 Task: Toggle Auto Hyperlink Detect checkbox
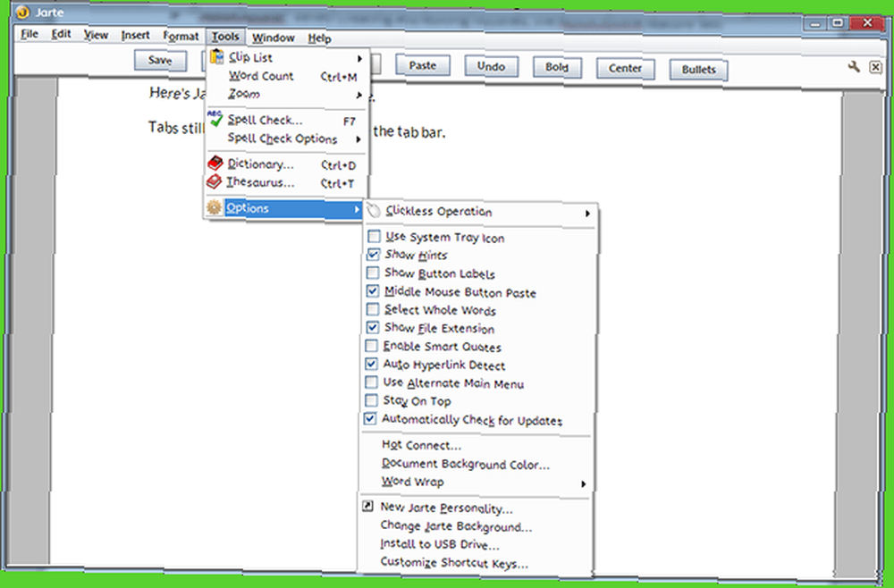coord(372,364)
